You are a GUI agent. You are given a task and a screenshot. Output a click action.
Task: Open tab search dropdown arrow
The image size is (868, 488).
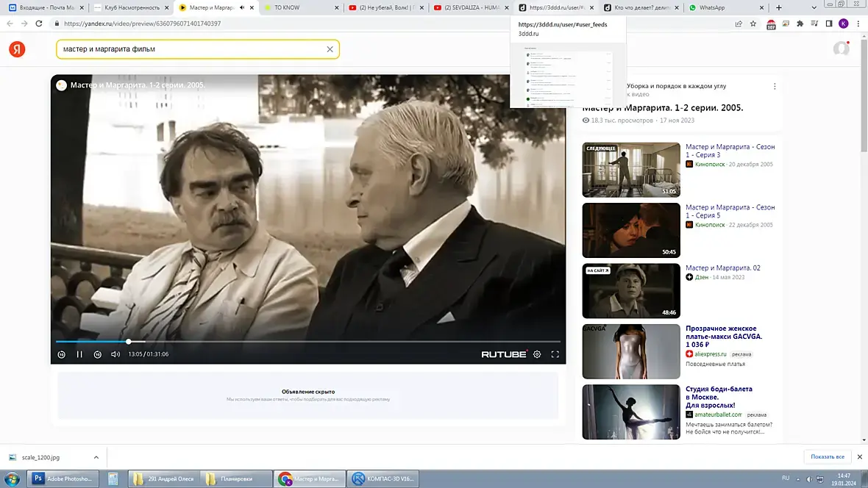pos(814,8)
